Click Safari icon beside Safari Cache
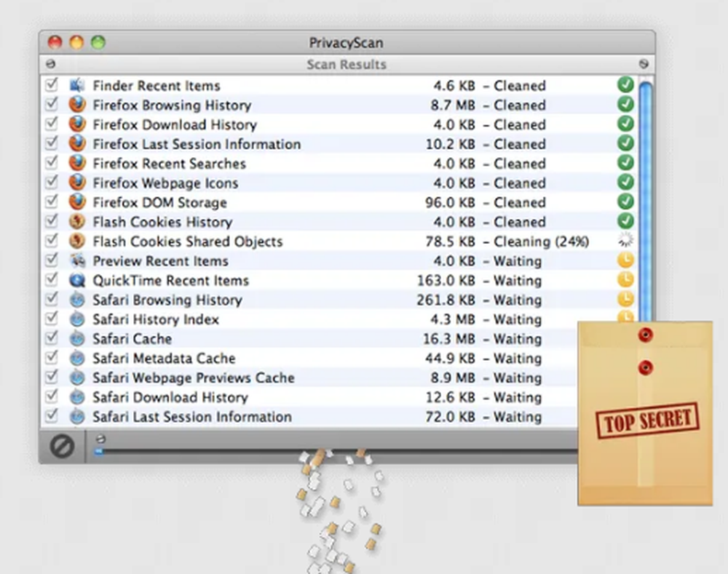 [77, 339]
